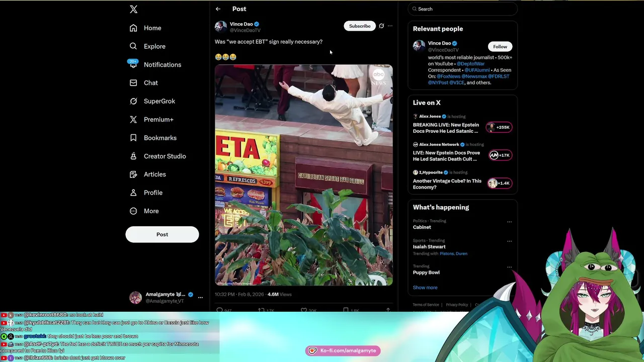Open the @DeptofWar mention link
The height and width of the screenshot is (362, 644).
click(x=470, y=64)
